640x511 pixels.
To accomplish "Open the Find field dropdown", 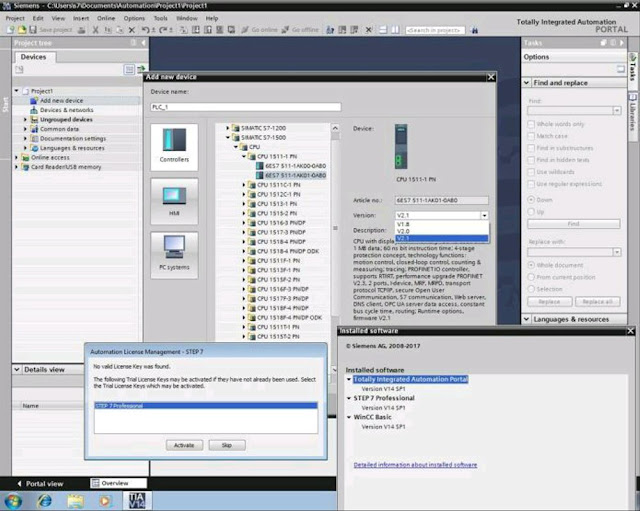I will (616, 110).
